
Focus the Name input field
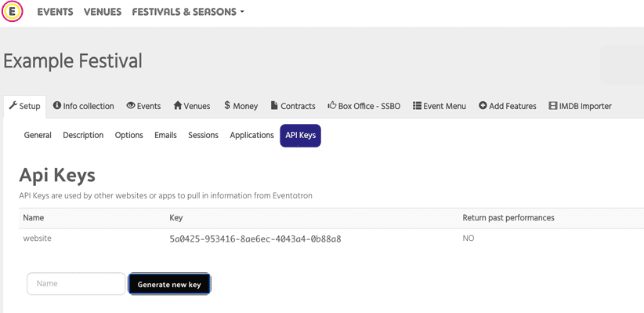pos(76,284)
